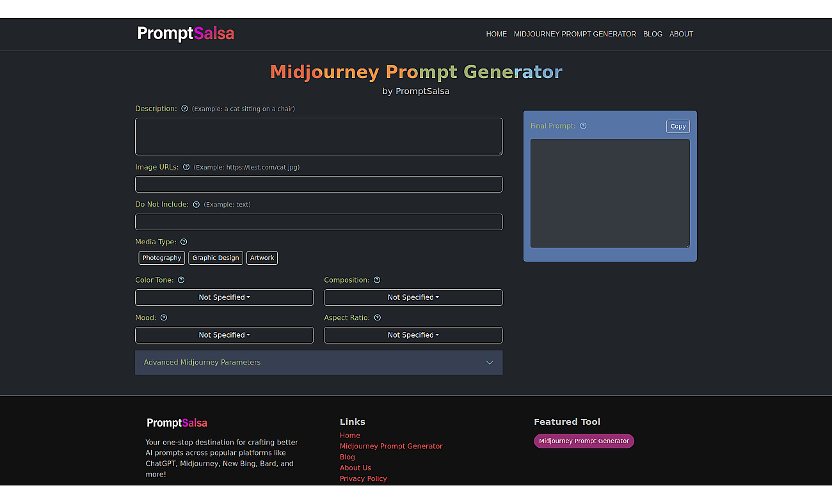
Task: Click the 'Midjourney Prompt Generator' page heading
Action: pos(416,72)
